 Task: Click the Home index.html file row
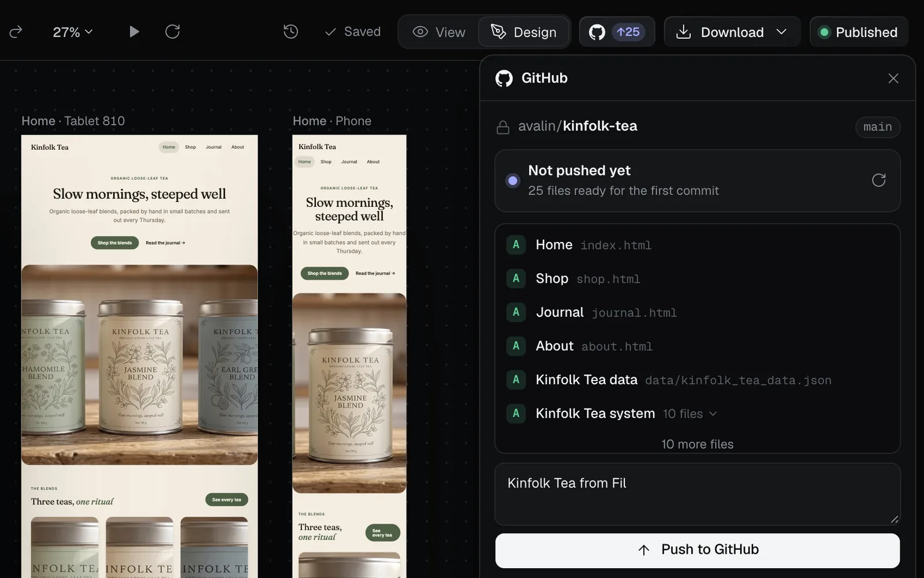pos(698,245)
